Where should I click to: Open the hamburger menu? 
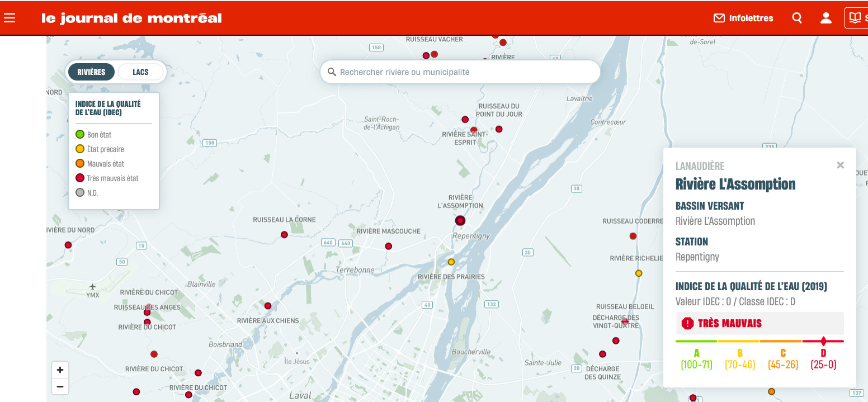10,18
